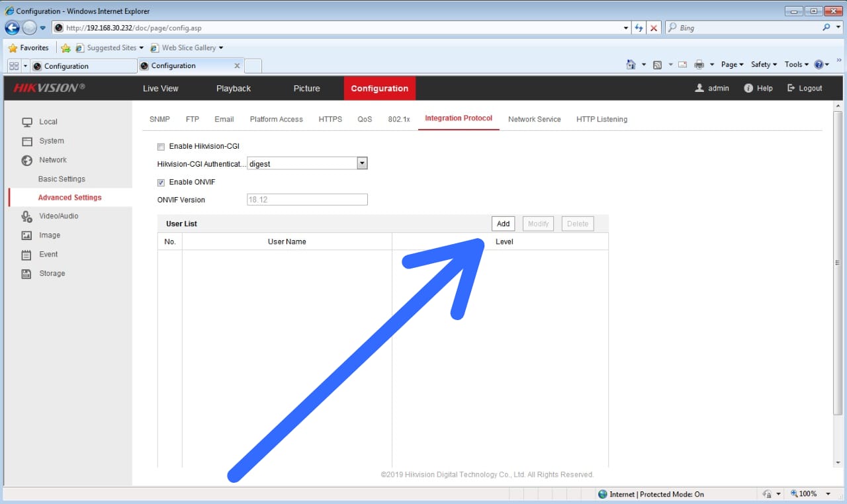Click the ONVIF Version text field
This screenshot has width=847, height=504.
click(307, 200)
